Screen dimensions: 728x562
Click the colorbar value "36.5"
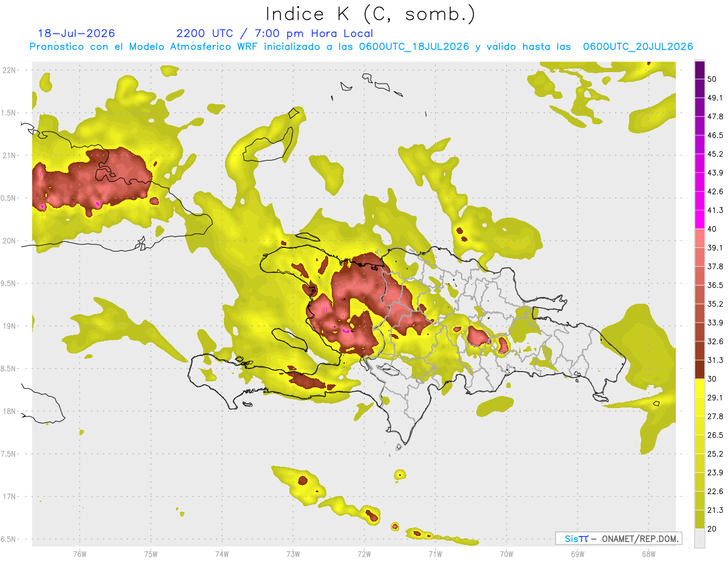(715, 285)
